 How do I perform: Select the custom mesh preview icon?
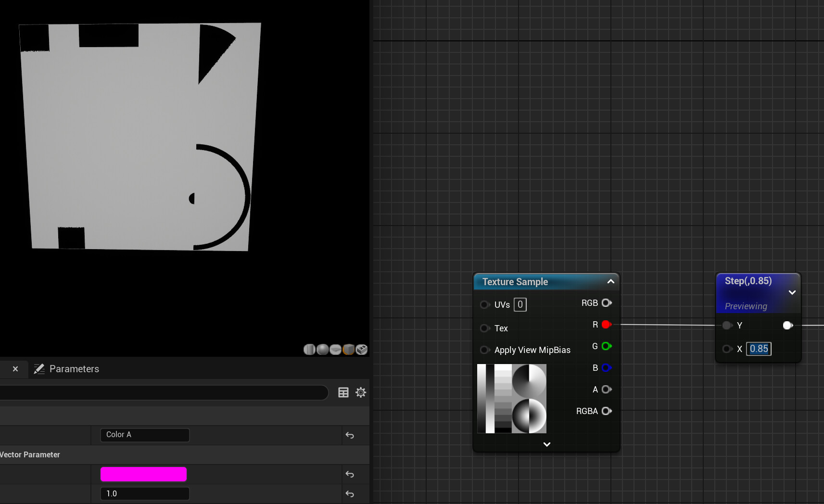(x=362, y=350)
